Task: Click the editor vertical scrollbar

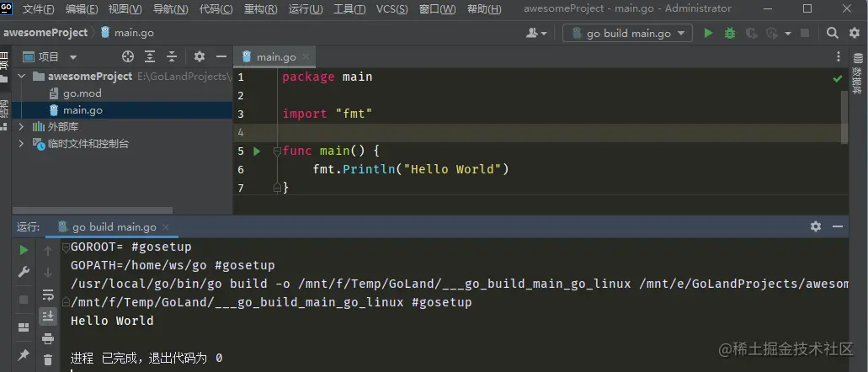Action: tap(844, 117)
